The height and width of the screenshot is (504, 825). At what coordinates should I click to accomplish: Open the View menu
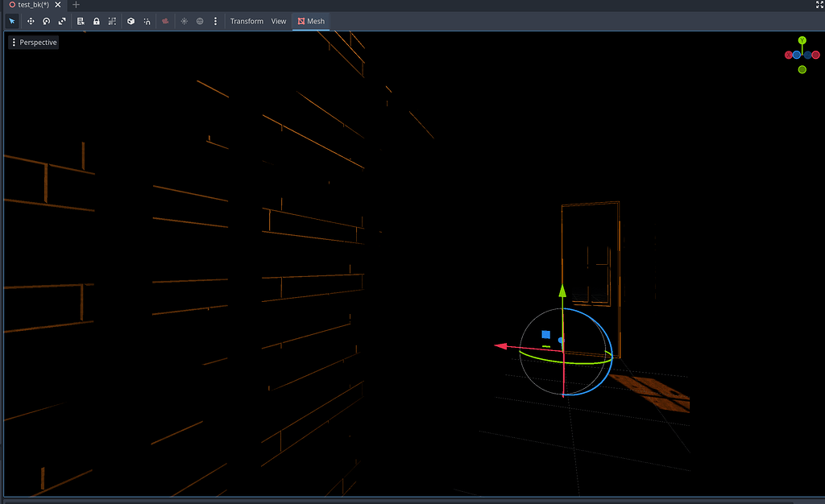(278, 21)
